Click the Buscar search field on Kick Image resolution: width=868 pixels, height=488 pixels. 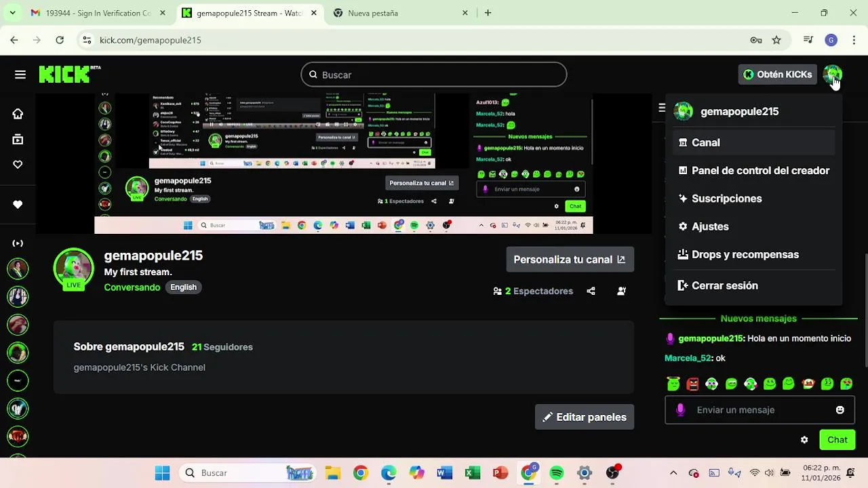tap(434, 75)
